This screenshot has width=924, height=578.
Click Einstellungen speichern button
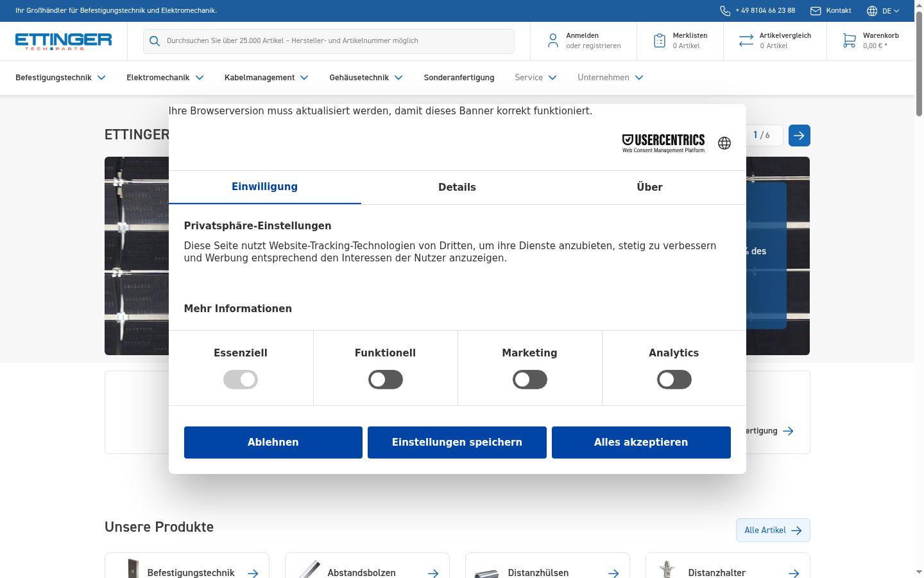coord(458,442)
